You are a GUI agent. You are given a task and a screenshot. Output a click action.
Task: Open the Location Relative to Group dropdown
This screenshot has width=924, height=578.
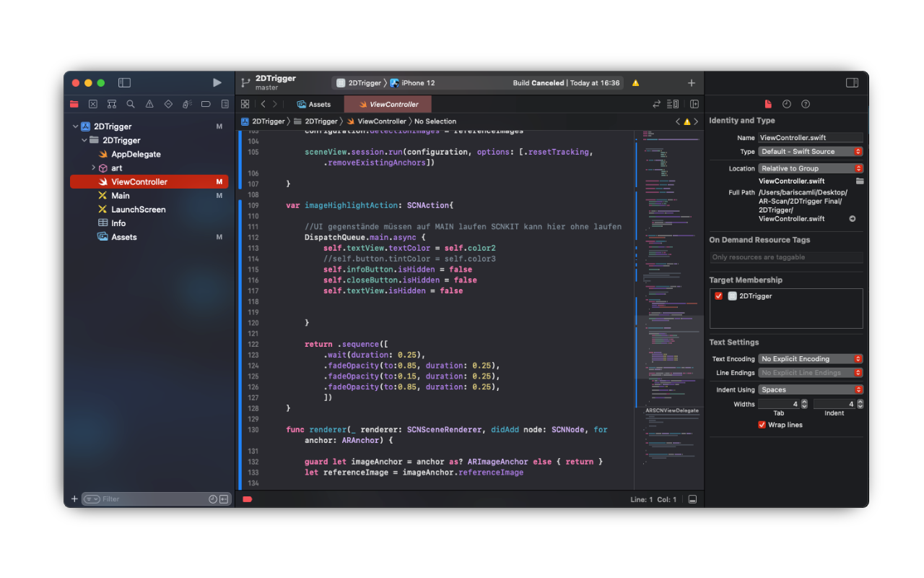[x=811, y=168]
